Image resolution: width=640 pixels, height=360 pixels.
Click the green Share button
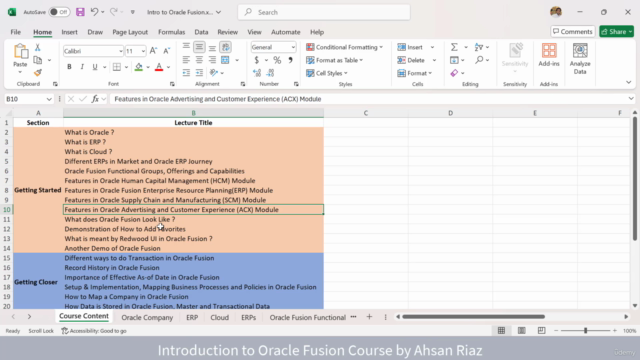click(616, 31)
